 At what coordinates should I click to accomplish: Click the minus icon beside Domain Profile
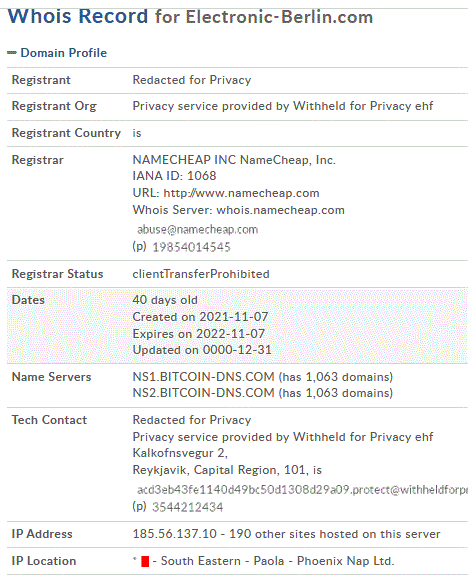pos(12,53)
